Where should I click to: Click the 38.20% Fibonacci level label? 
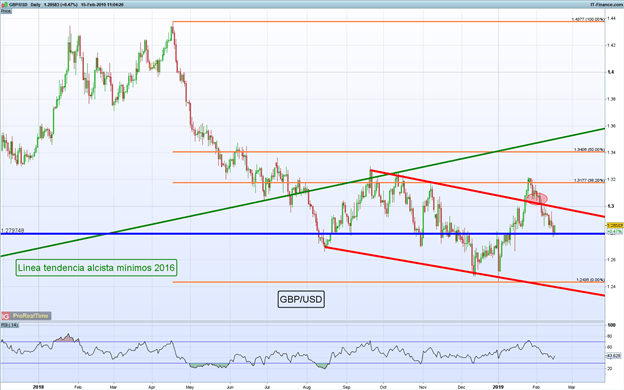point(589,180)
